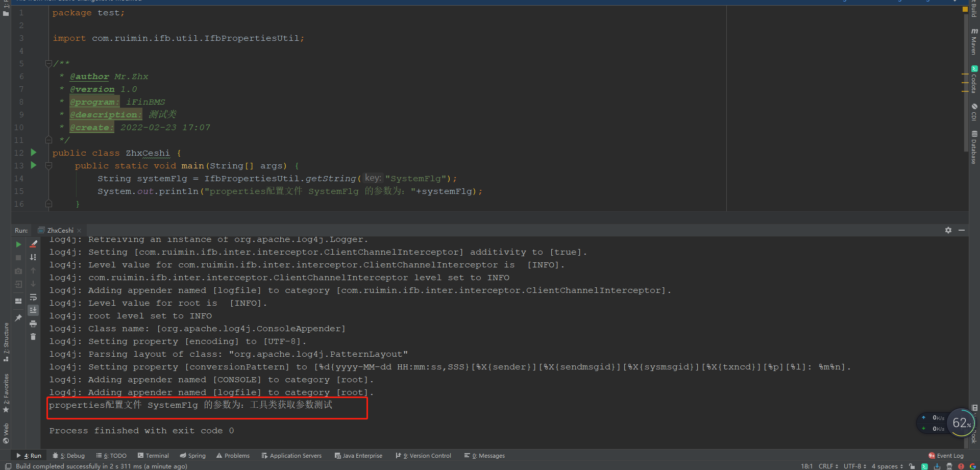Open Java Enterprise tool window

pyautogui.click(x=358, y=456)
